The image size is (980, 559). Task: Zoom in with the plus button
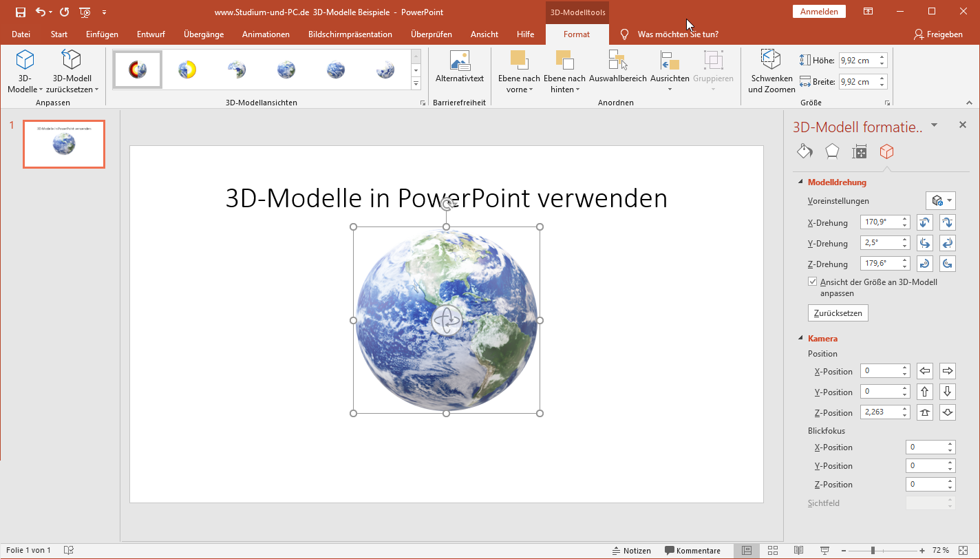coord(922,551)
